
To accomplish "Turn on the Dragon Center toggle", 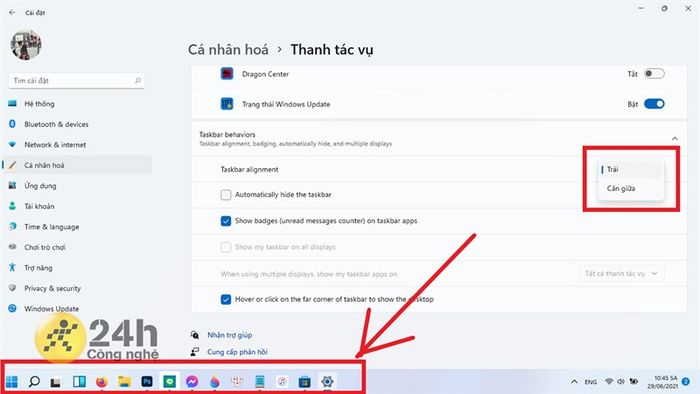I will [654, 74].
